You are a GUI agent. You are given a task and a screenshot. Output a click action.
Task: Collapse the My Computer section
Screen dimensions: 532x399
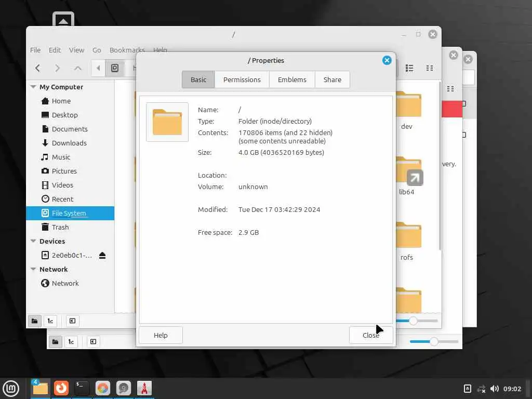(x=33, y=87)
